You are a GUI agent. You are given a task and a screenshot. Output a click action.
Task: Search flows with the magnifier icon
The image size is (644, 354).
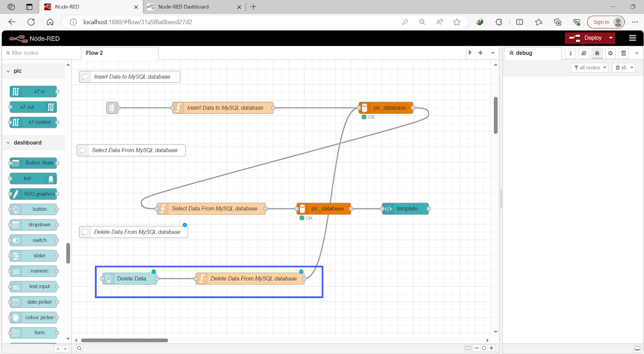point(79,348)
